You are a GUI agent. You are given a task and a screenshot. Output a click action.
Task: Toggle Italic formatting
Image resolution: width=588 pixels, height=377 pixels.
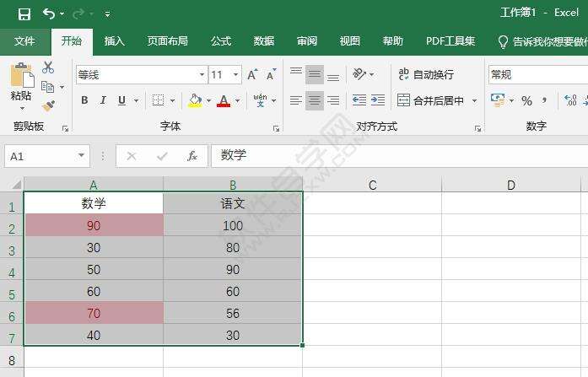(x=103, y=100)
